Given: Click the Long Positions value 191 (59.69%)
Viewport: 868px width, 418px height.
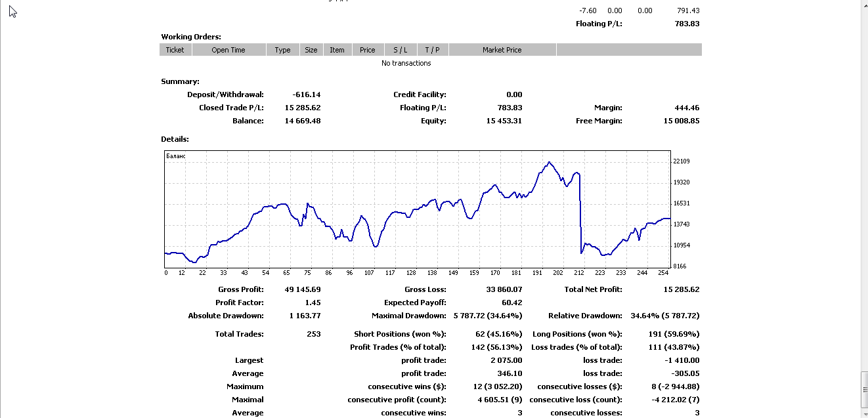Looking at the screenshot, I should [x=674, y=334].
